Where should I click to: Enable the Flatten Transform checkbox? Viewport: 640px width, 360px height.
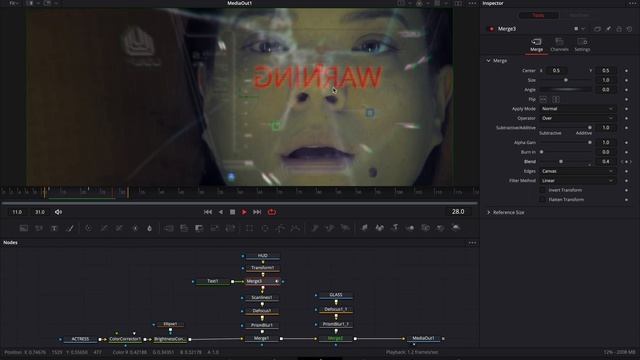click(x=542, y=200)
